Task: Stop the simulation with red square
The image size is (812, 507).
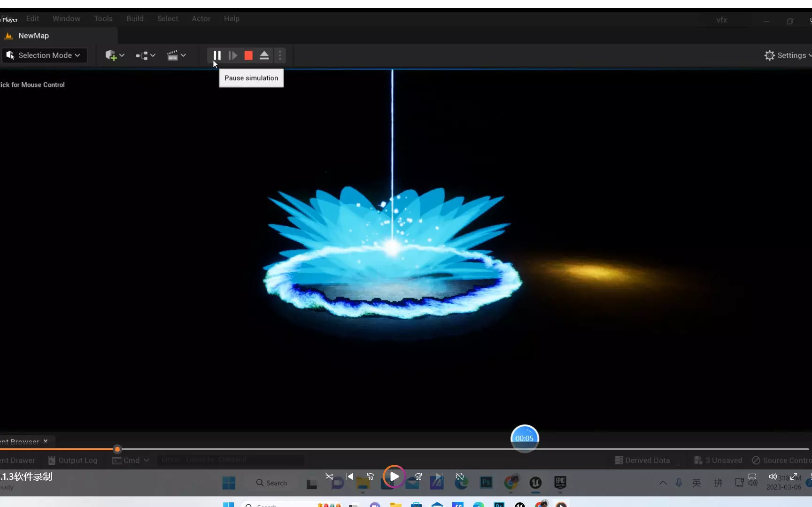Action: click(x=248, y=55)
